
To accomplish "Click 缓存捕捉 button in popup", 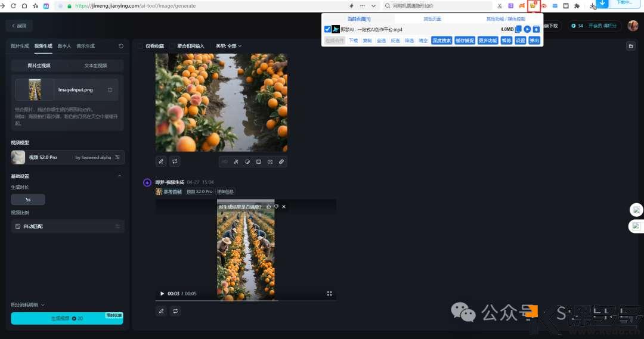I will (465, 41).
